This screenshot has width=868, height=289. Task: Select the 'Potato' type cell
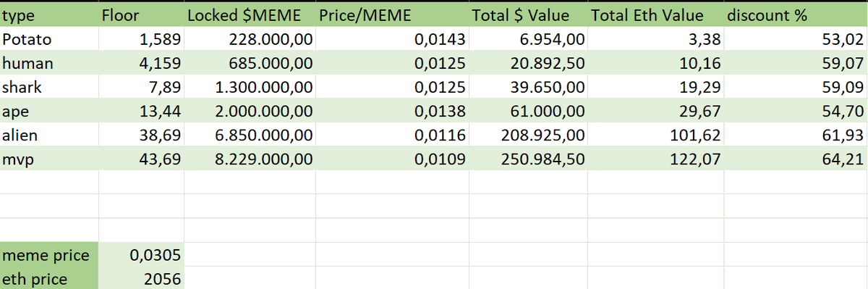tap(49, 39)
